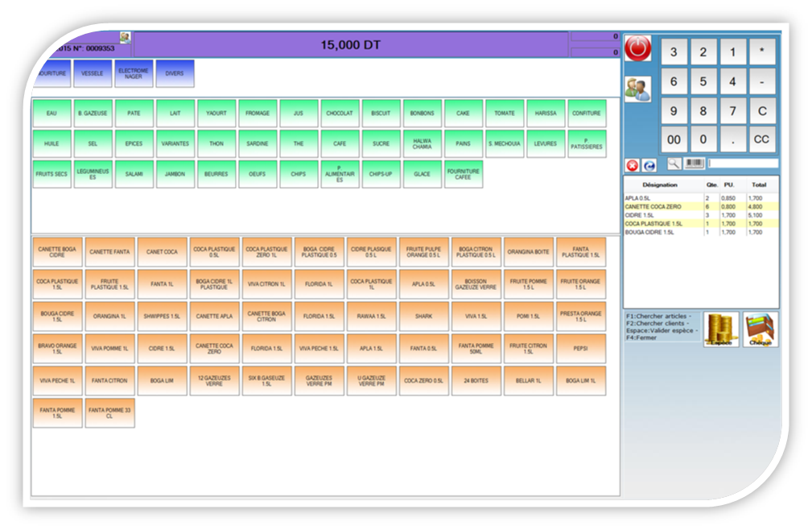Open the NOURITURE category tab
The image size is (812, 530).
(x=52, y=73)
